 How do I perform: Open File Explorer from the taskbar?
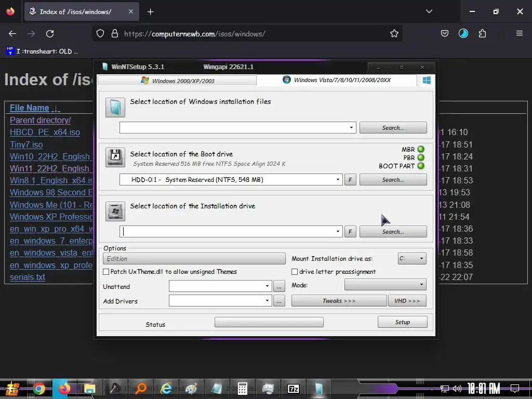(90, 389)
